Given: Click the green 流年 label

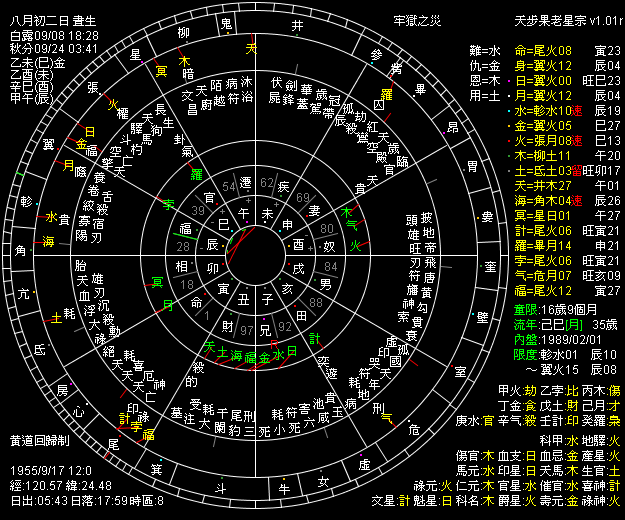Looking at the screenshot, I should point(526,325).
